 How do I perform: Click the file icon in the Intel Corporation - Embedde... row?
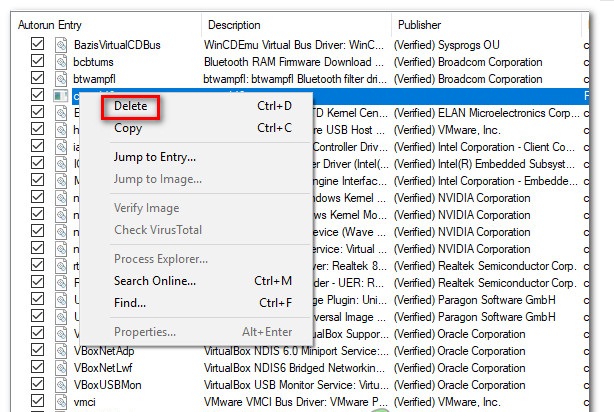(61, 181)
